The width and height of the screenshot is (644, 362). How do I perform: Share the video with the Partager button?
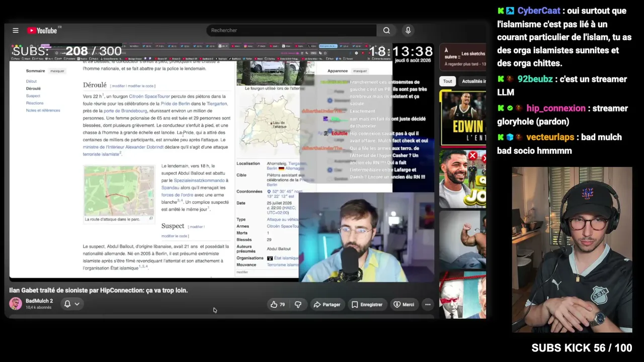click(327, 304)
